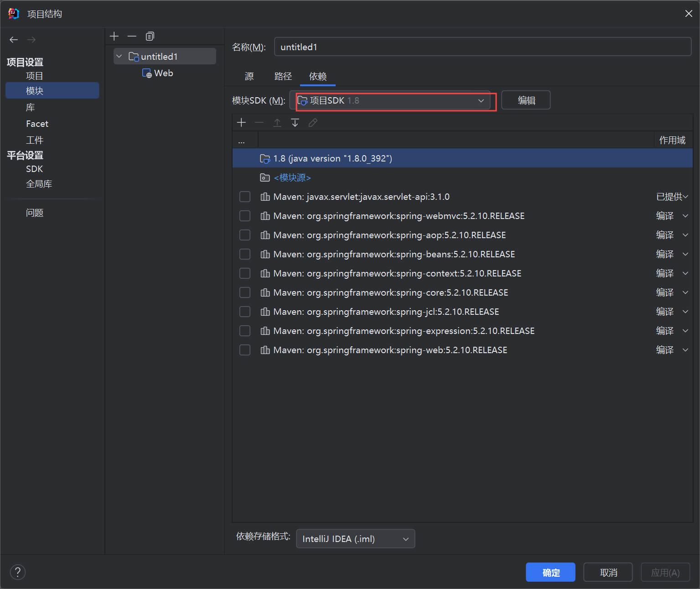The height and width of the screenshot is (589, 700).
Task: Remove selected module with minus icon
Action: click(132, 36)
